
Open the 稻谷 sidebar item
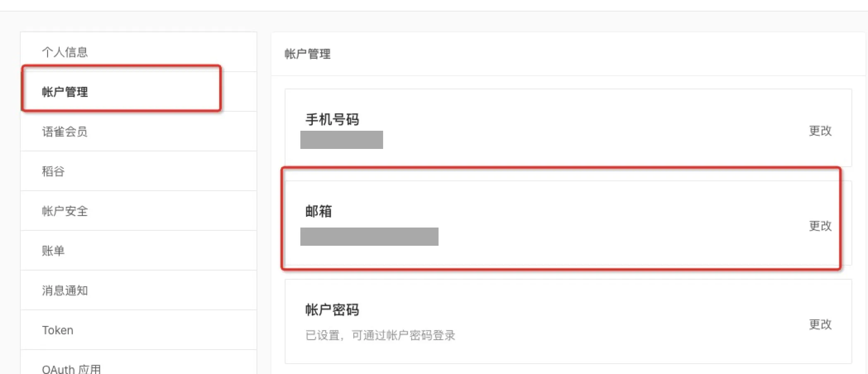[53, 171]
